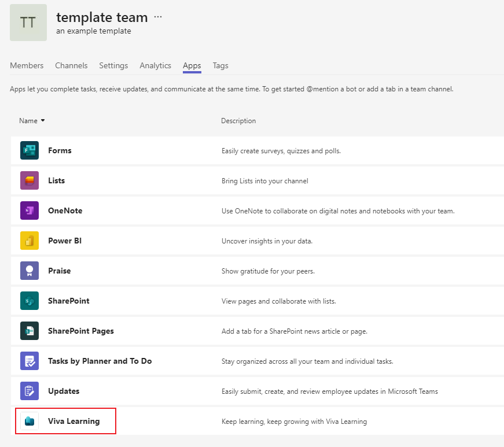Open Tasks by Planner and To Do

point(100,361)
